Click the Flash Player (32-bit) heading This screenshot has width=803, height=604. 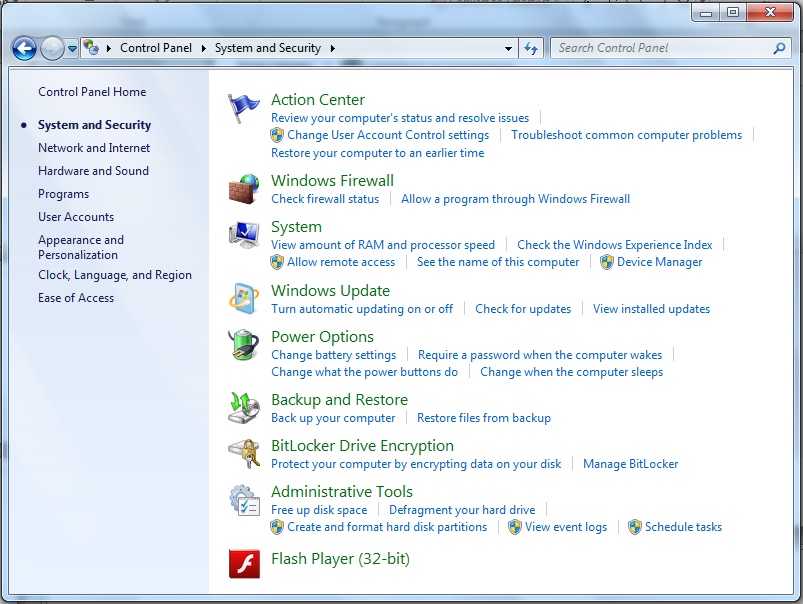coord(341,559)
